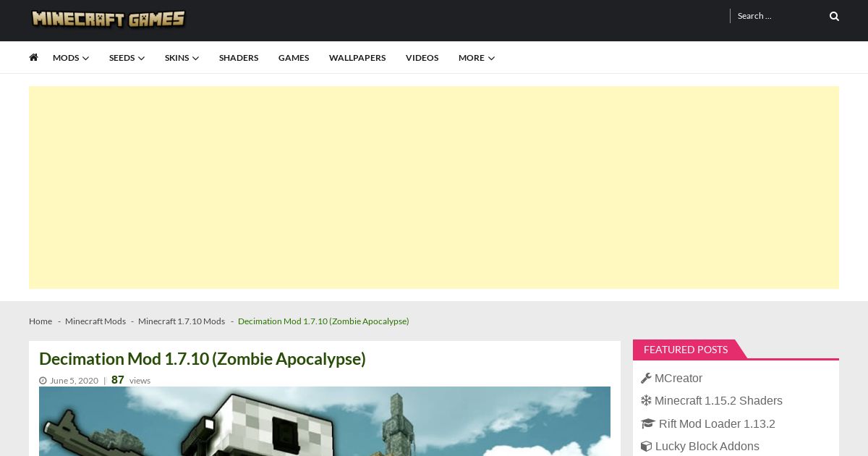The width and height of the screenshot is (868, 456).
Task: Expand the SEEDS dropdown menu
Action: pyautogui.click(x=127, y=58)
